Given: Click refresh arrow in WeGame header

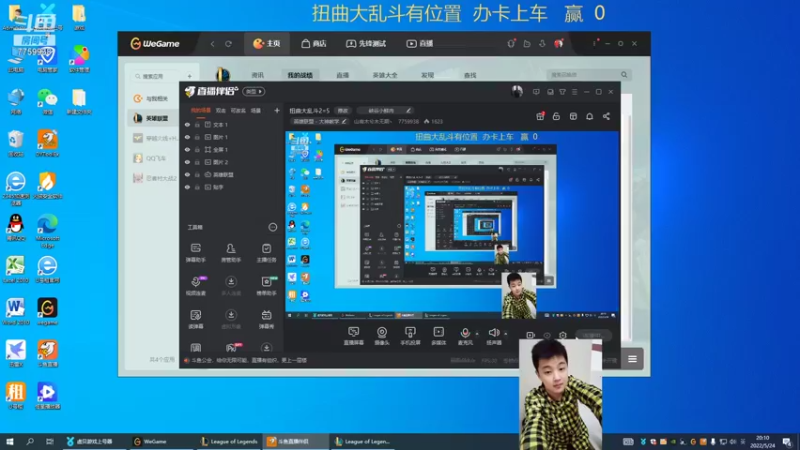Looking at the screenshot, I should click(229, 44).
